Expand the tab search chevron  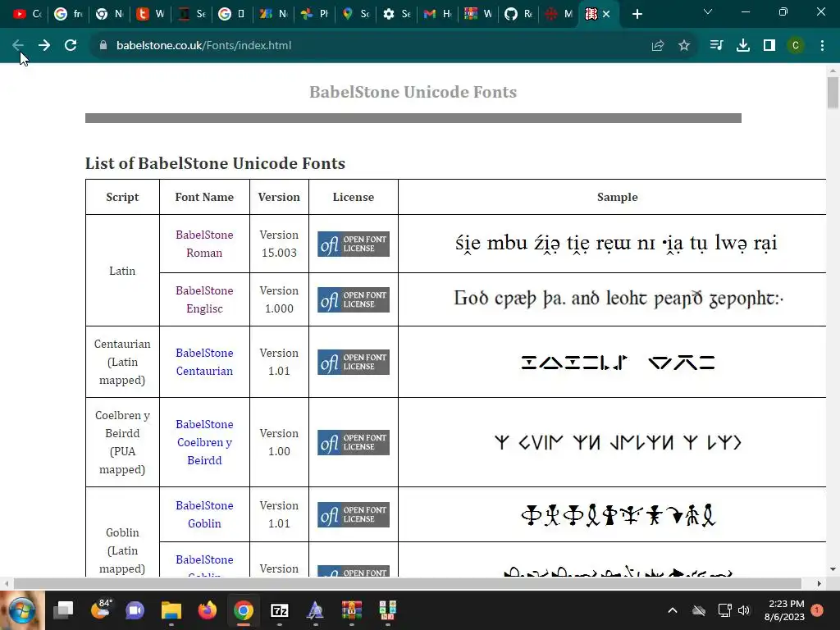point(708,11)
